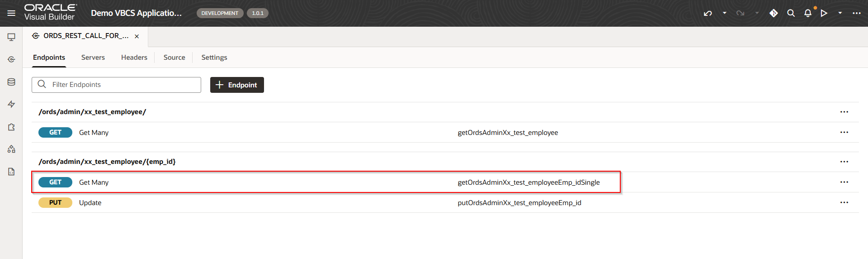
Task: Close the ORDS_REST_CALL_FOR tab
Action: (137, 36)
